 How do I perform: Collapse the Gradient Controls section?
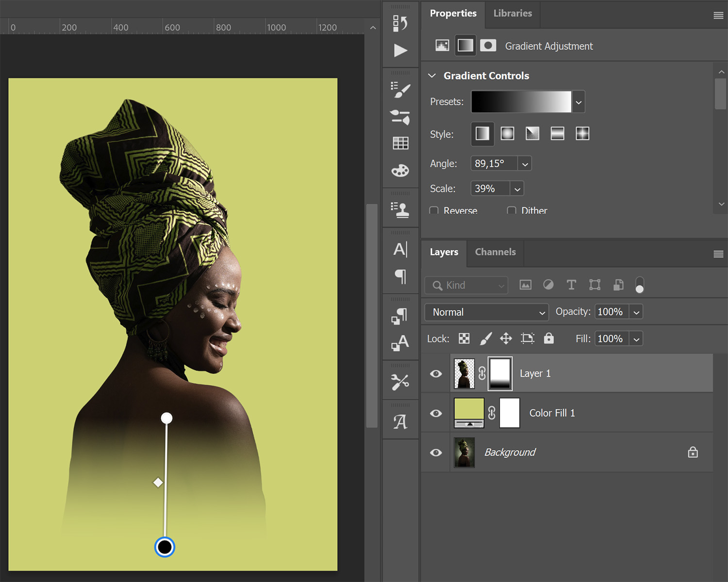(432, 76)
